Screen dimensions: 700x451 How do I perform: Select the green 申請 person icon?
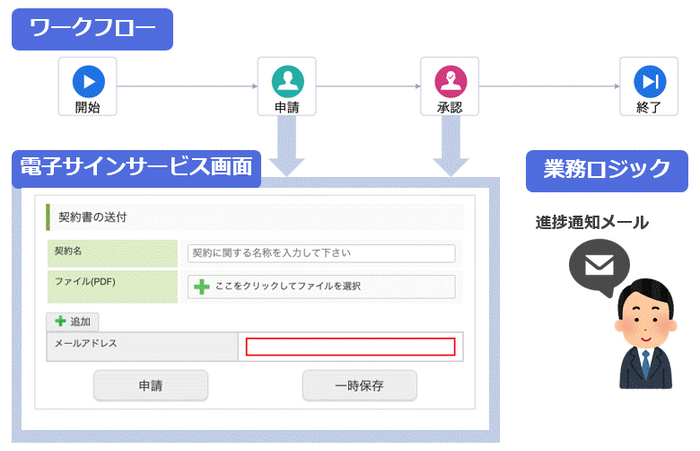click(x=288, y=81)
